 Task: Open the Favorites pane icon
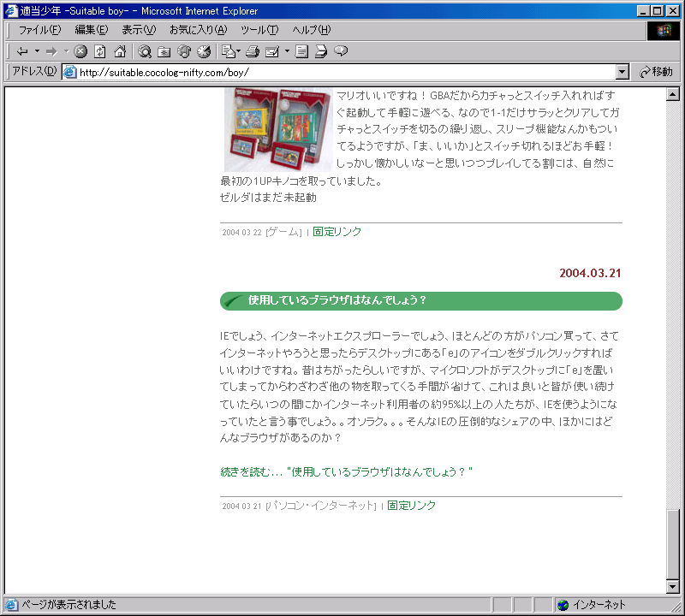pyautogui.click(x=164, y=51)
